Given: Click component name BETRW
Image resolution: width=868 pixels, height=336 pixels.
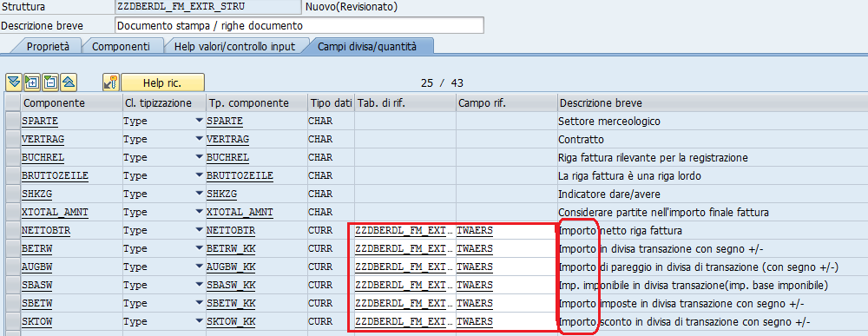Looking at the screenshot, I should [36, 248].
